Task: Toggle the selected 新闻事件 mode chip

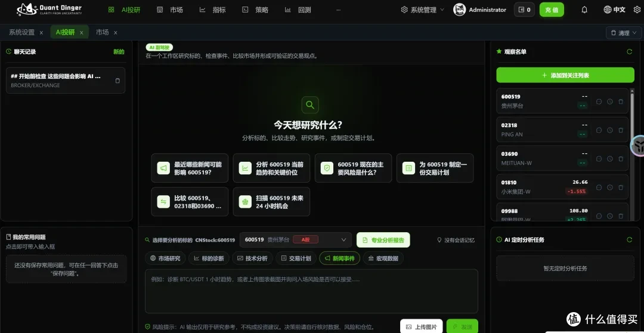Action: [340, 258]
